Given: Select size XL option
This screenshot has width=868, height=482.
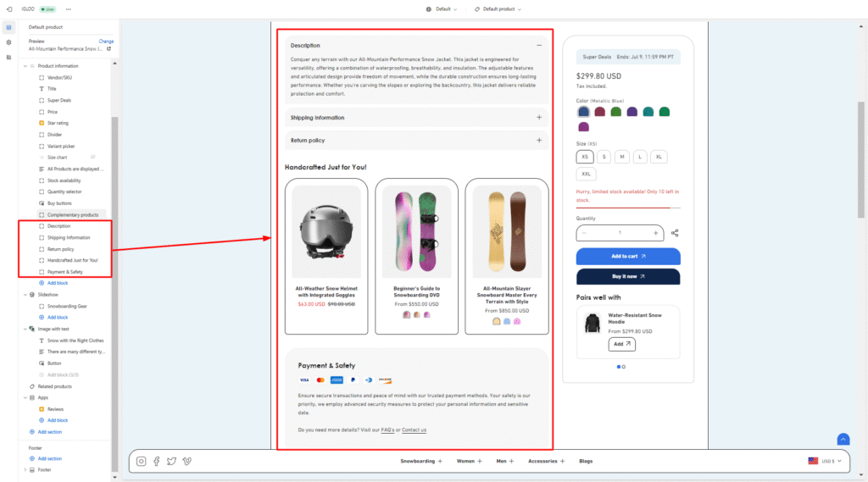Looking at the screenshot, I should (659, 157).
